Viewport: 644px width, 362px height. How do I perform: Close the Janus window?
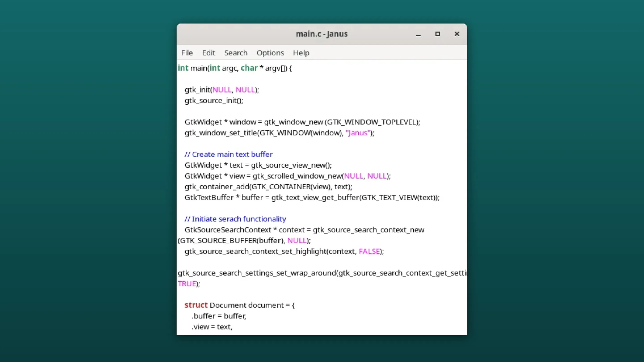(457, 34)
